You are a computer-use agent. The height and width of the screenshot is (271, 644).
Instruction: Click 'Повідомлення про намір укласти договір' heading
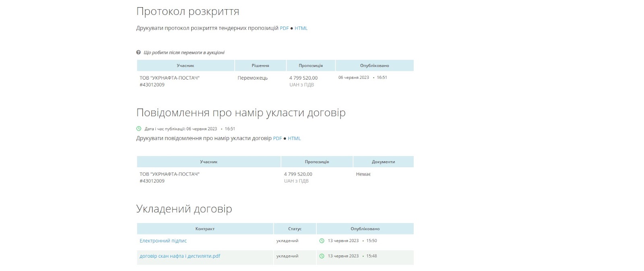241,113
